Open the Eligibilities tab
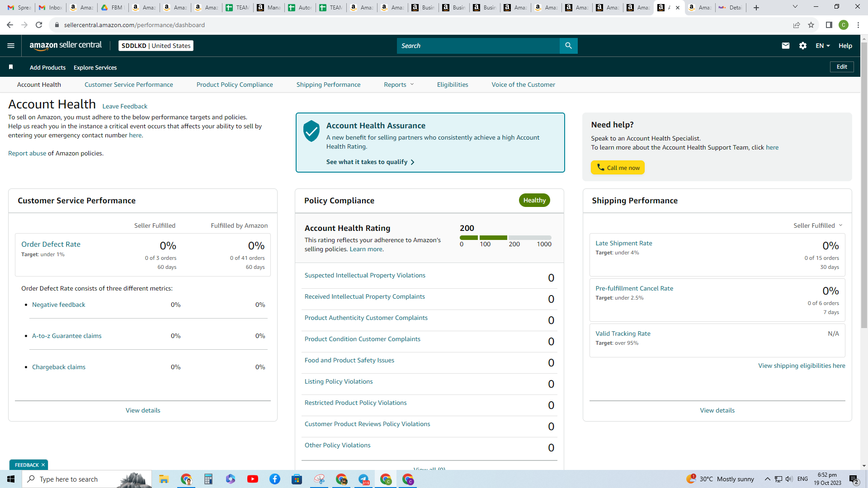Viewport: 868px width, 488px height. (453, 84)
